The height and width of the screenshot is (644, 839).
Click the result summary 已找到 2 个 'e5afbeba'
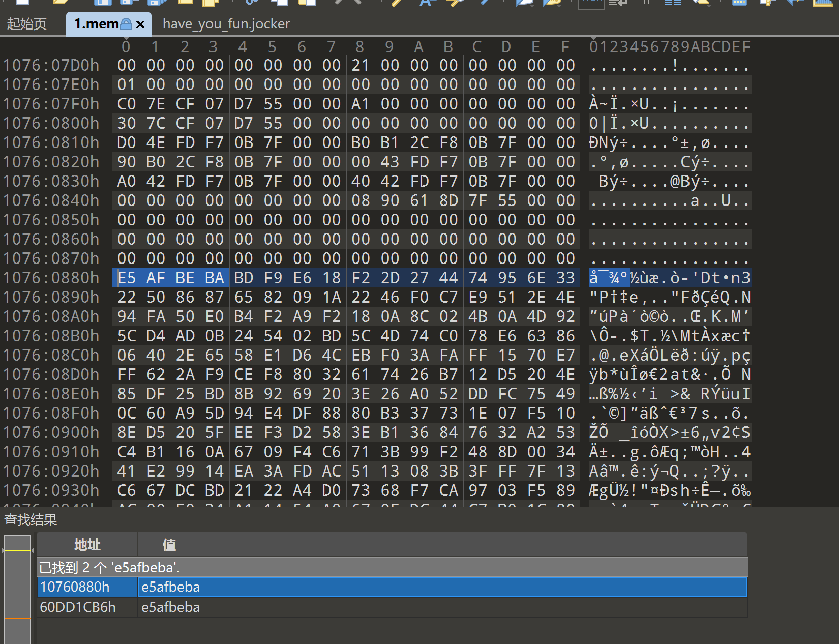pyautogui.click(x=110, y=567)
